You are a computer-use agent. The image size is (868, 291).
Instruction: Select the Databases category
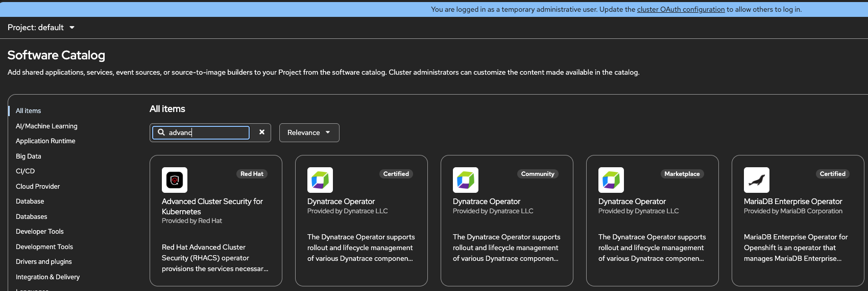31,217
